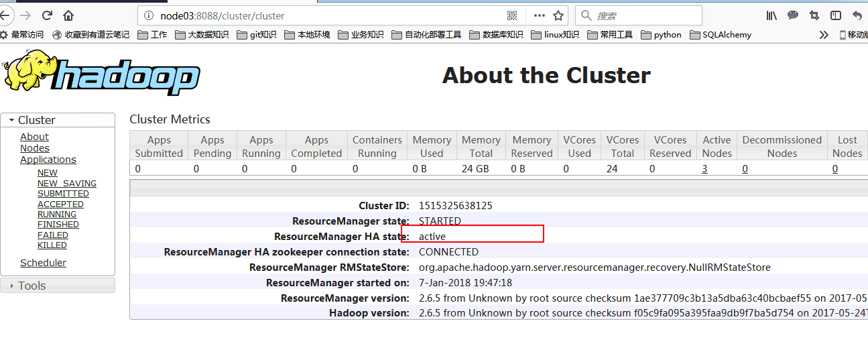Image resolution: width=868 pixels, height=358 pixels.
Task: Bookmark this page with star icon
Action: (x=559, y=15)
